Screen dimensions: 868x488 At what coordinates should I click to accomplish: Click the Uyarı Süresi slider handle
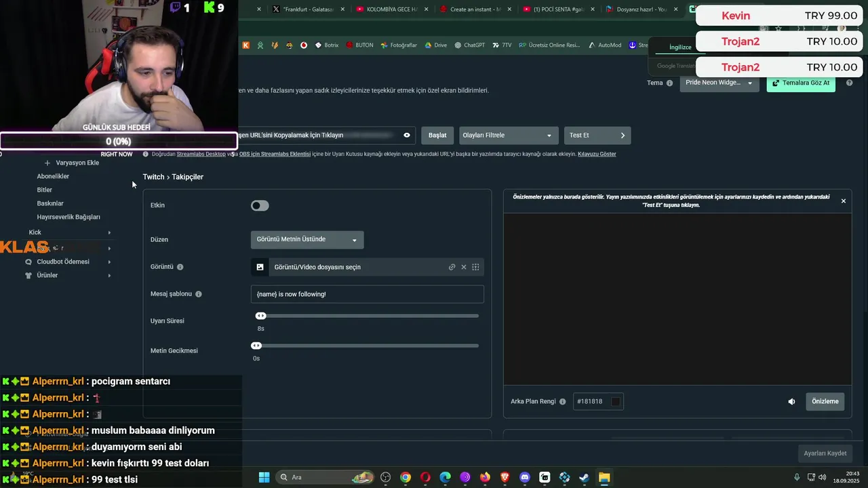tap(260, 316)
